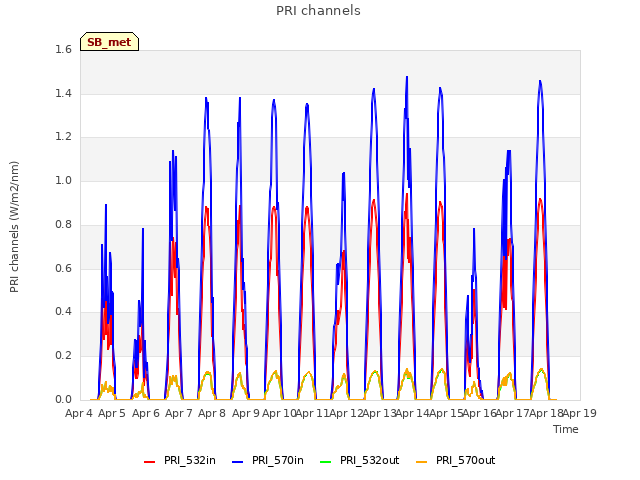Click the Apr 9 x-axis label
Screen dimensions: 640x480
tap(246, 413)
